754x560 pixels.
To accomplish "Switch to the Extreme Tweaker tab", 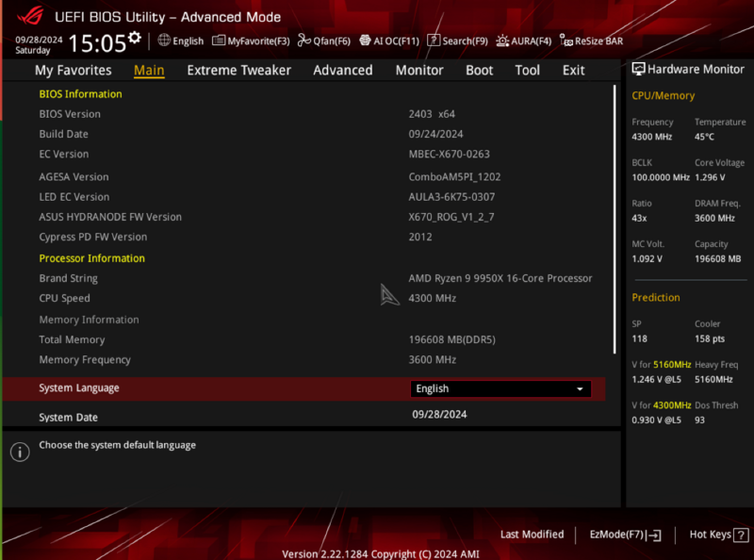I will pyautogui.click(x=239, y=71).
